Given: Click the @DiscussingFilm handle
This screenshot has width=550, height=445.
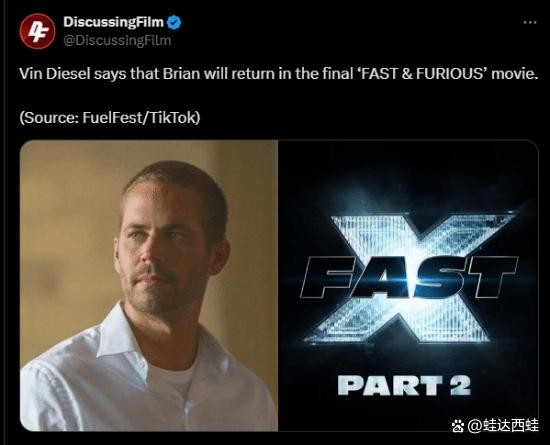Looking at the screenshot, I should pyautogui.click(x=117, y=40).
